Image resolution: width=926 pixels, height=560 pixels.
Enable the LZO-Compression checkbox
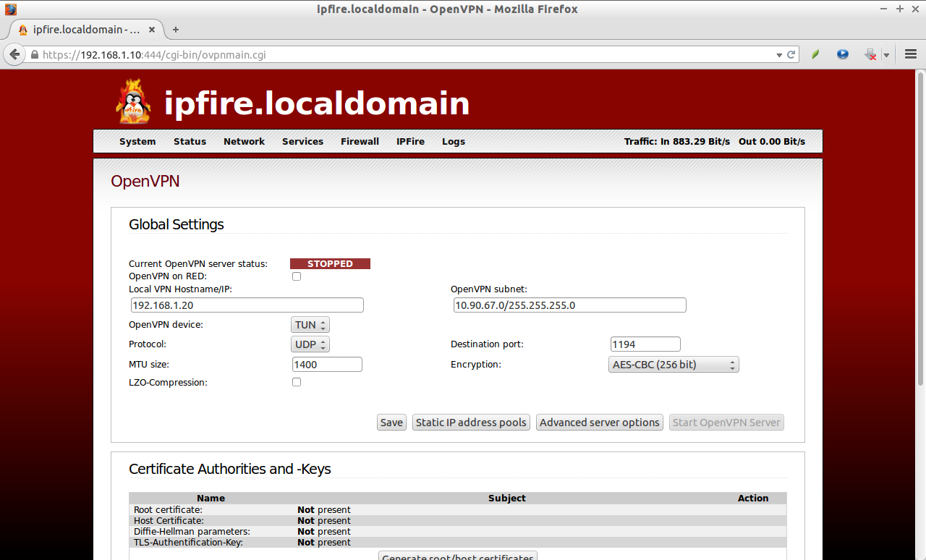[x=297, y=382]
